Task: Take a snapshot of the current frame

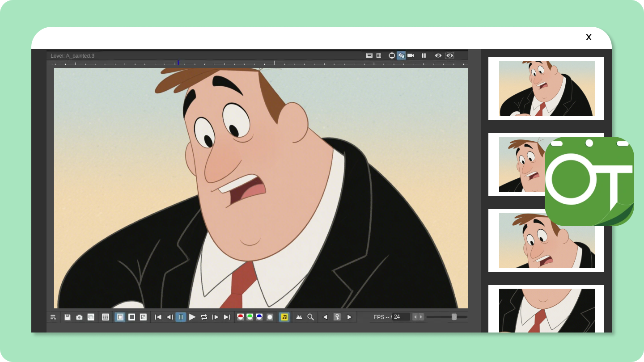Action: pos(79,317)
